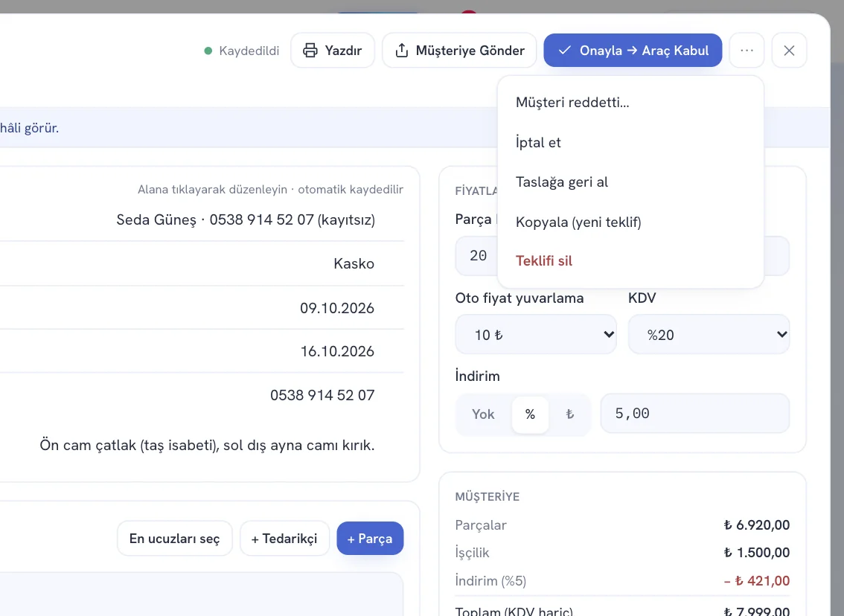Close the quote panel with the X icon

tap(789, 51)
